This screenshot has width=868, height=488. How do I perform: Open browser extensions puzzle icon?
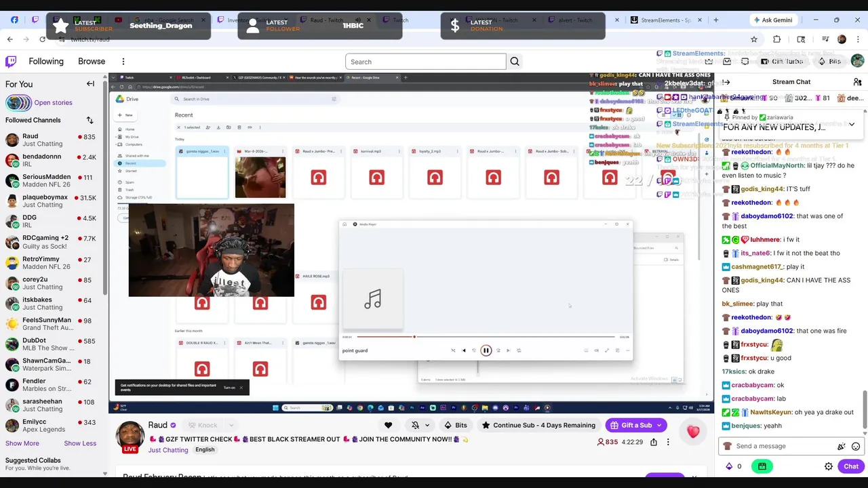point(777,39)
